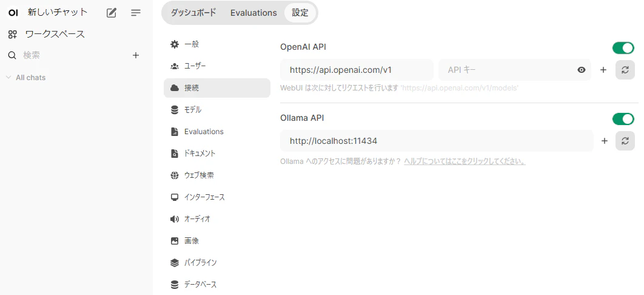Collapse the All chats section
Screen dimensions: 644x295
[x=26, y=78]
